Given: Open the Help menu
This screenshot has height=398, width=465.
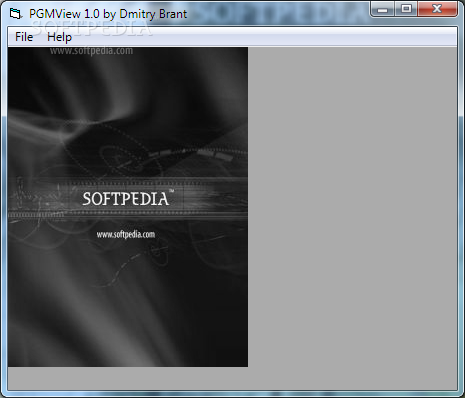Looking at the screenshot, I should coord(59,37).
